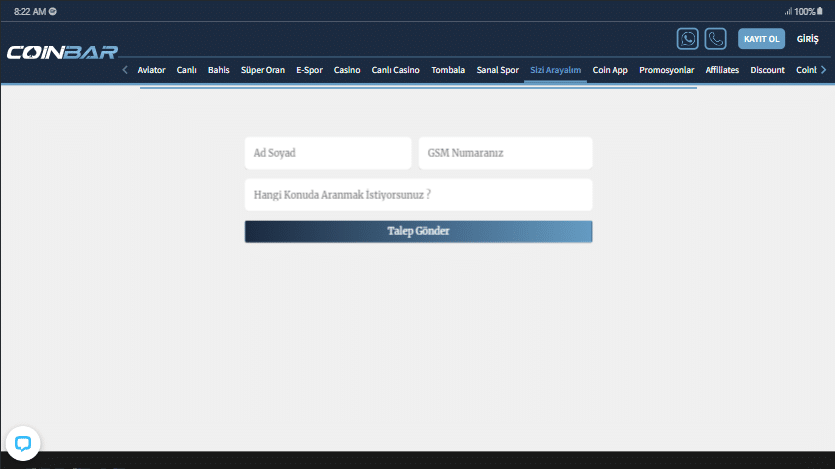Open the Canlı menu item

coord(186,70)
